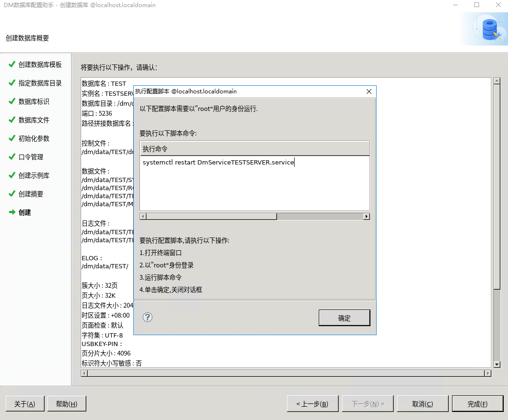Viewport: 508px width, 420px height.
Task: Go back with 上一步(B) button
Action: click(312, 404)
